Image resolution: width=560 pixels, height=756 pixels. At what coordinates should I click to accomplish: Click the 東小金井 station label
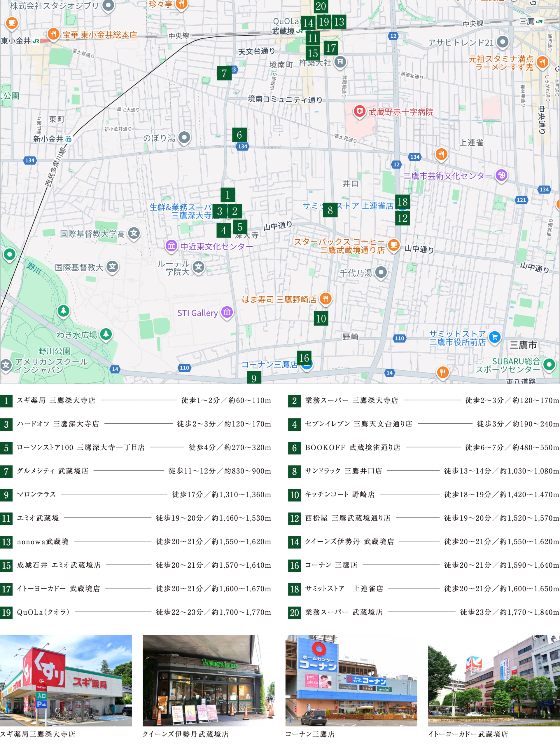coord(15,41)
